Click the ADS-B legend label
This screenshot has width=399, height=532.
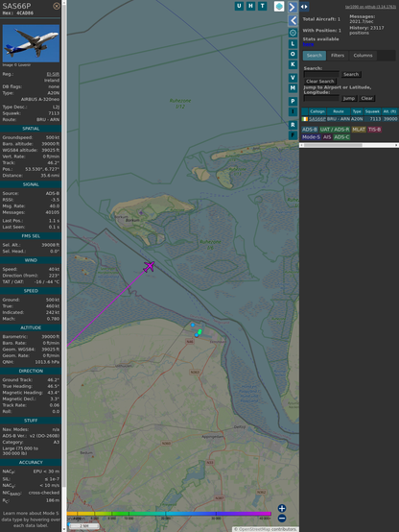310,130
